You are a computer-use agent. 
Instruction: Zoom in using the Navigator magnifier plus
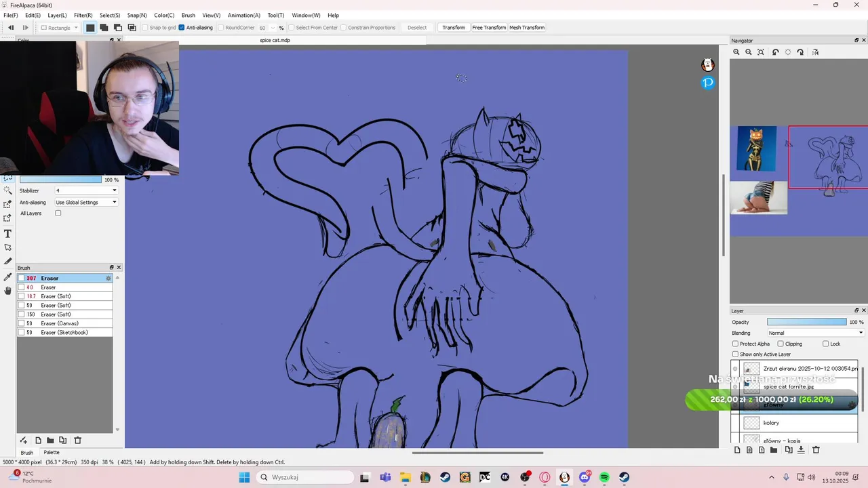[736, 52]
